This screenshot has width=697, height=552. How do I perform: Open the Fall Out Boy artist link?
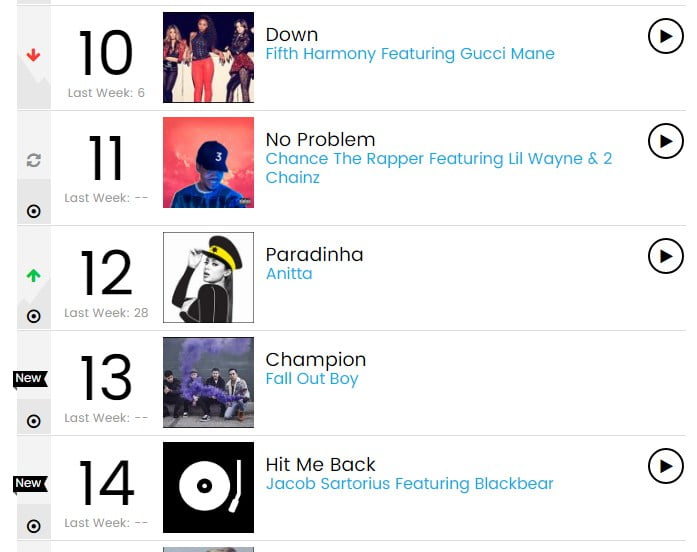[x=312, y=379]
